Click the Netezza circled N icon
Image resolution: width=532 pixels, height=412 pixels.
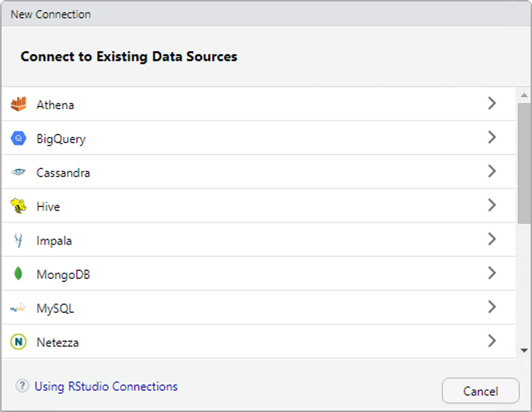pos(18,341)
